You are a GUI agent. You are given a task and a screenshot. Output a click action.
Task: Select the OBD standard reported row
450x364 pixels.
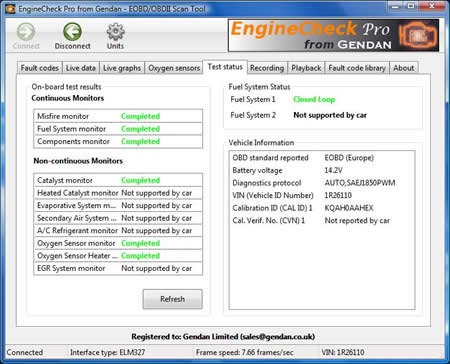(322, 158)
